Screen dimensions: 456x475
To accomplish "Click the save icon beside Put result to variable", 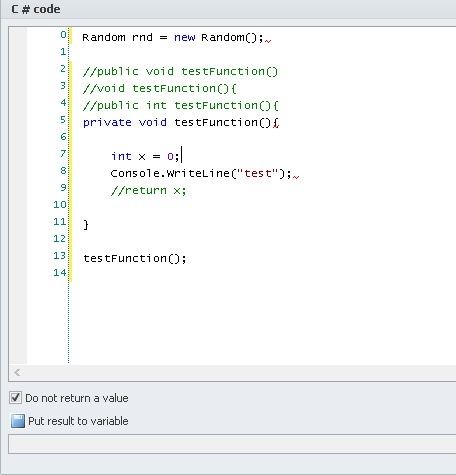I will click(x=18, y=421).
